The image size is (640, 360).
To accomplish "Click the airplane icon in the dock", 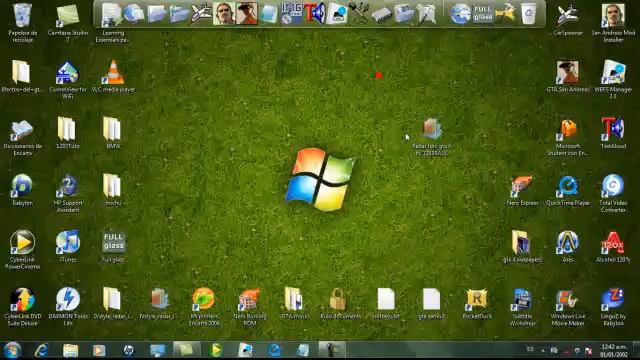I will click(x=201, y=13).
